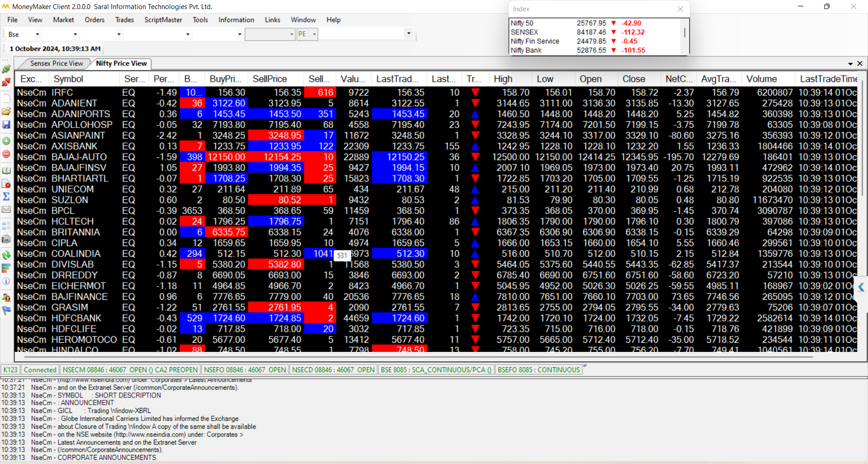Sort by the Volume column header
868x464 pixels.
[769, 79]
